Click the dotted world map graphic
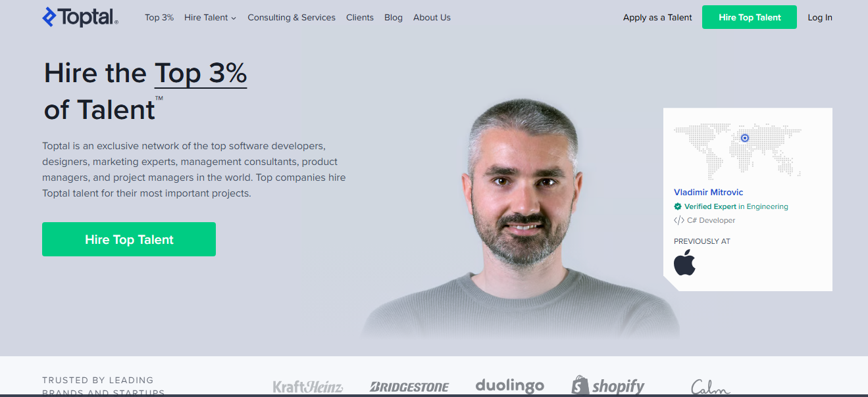 pyautogui.click(x=738, y=151)
